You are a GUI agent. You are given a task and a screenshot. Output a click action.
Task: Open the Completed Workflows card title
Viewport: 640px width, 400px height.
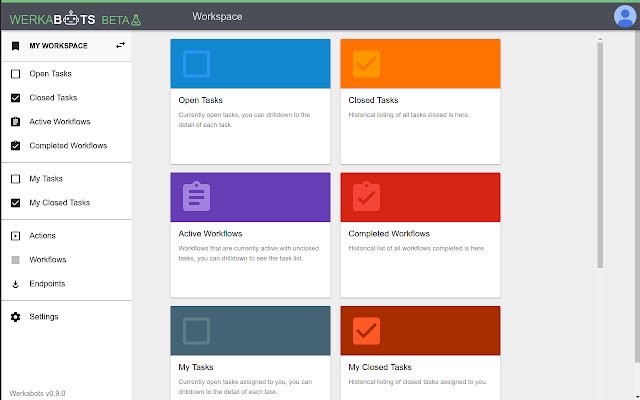click(389, 233)
